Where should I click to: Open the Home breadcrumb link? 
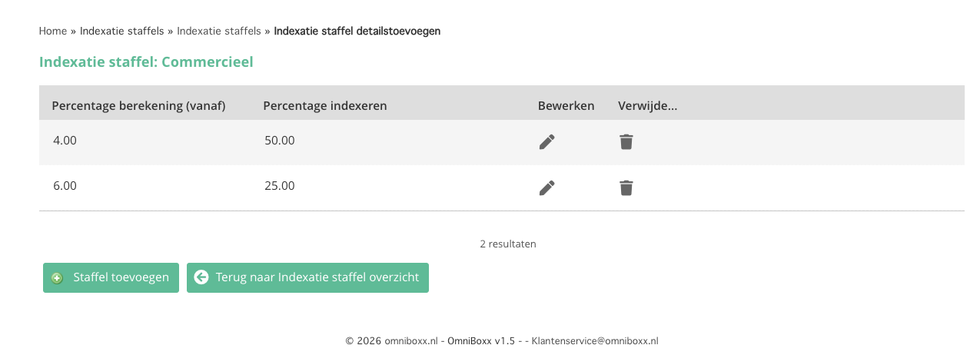pyautogui.click(x=53, y=31)
